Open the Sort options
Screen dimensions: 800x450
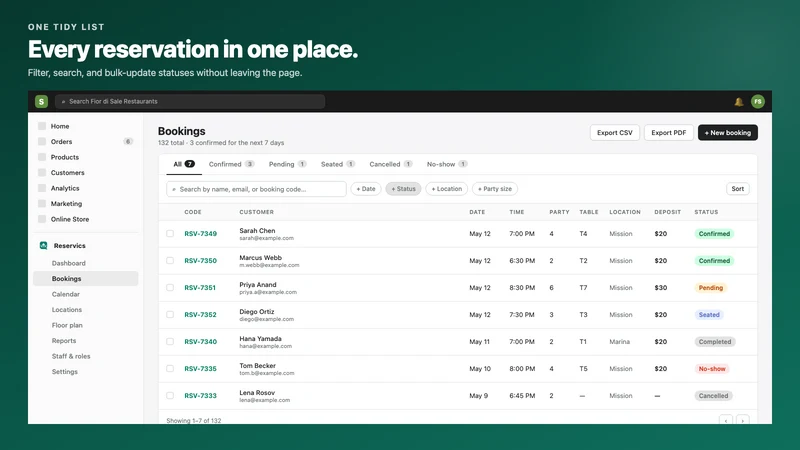(x=738, y=189)
